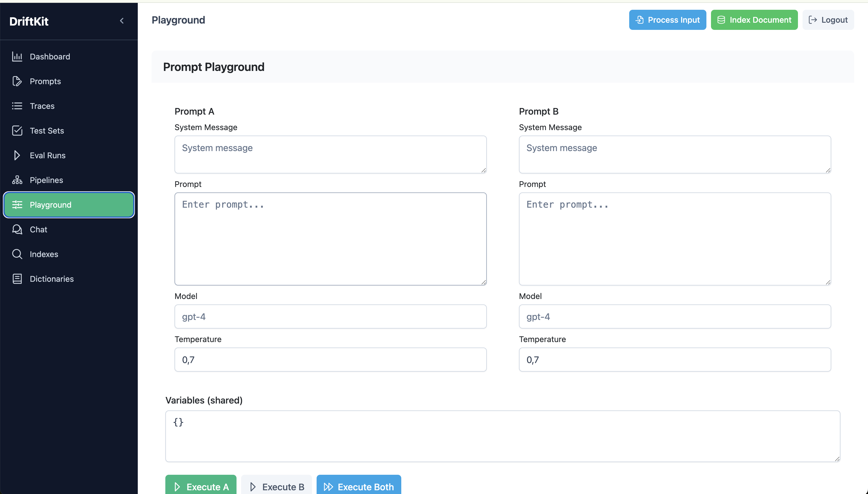Grab the Prompt A System Message resize handle
868x494 pixels.
[483, 170]
